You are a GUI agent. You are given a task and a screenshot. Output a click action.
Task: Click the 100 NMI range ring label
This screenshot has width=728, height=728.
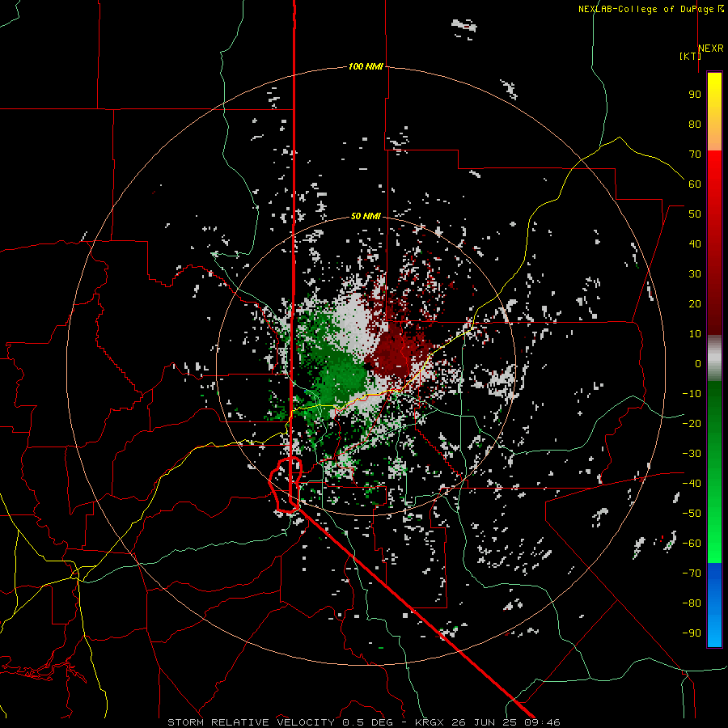click(366, 66)
